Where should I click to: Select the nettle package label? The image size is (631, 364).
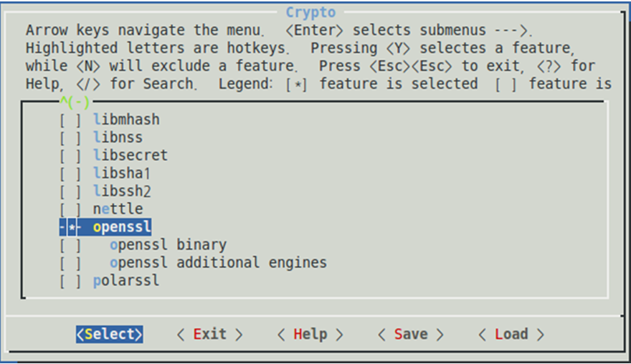pyautogui.click(x=118, y=209)
